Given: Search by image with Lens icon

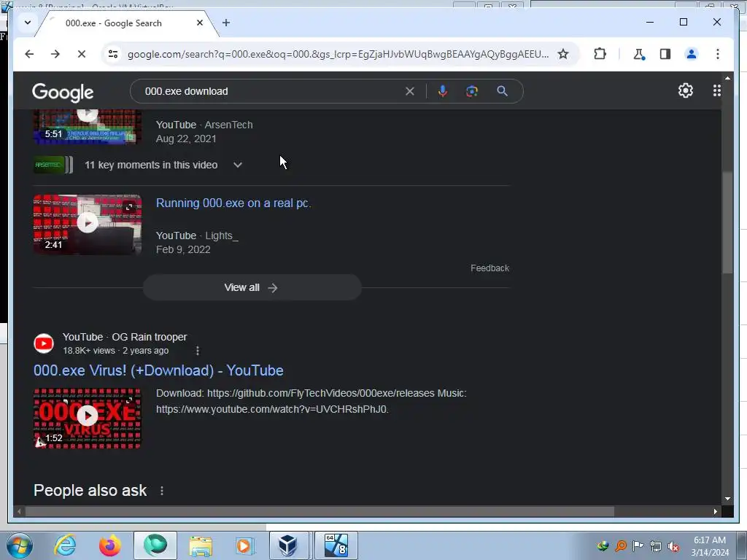Looking at the screenshot, I should (472, 91).
